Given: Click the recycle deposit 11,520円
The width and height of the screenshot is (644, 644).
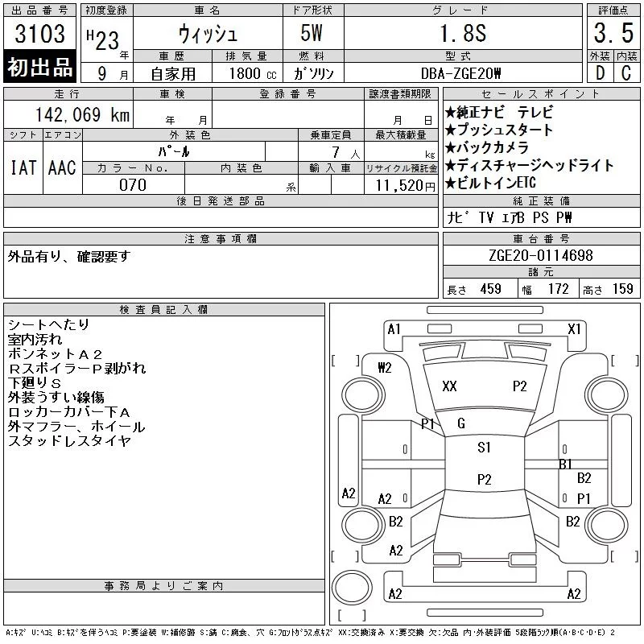Looking at the screenshot, I should [x=406, y=186].
